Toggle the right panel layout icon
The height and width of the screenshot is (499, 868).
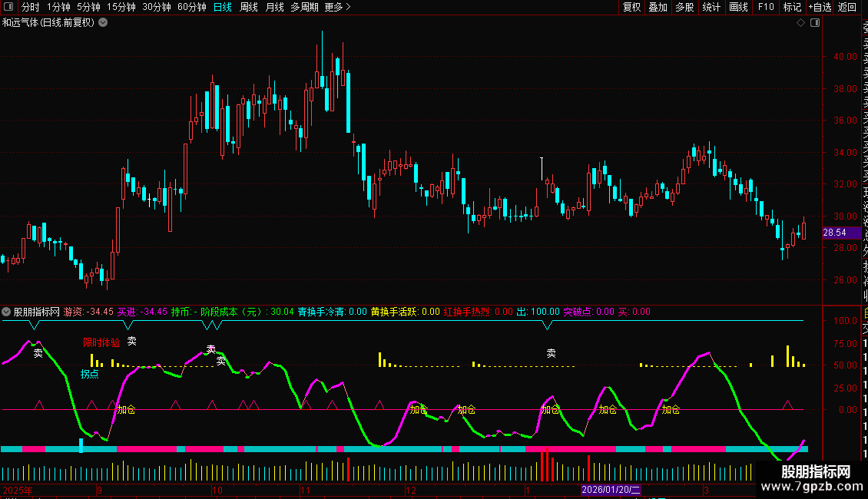[815, 23]
